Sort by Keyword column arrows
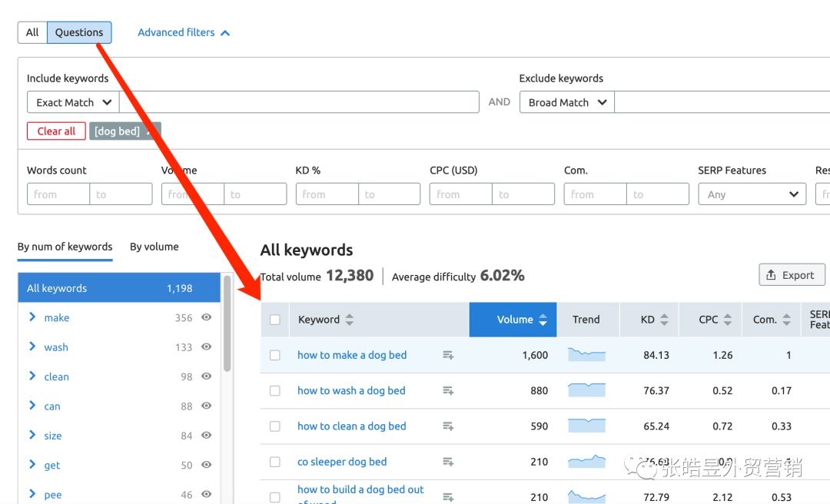The height and width of the screenshot is (504, 830). [x=350, y=320]
